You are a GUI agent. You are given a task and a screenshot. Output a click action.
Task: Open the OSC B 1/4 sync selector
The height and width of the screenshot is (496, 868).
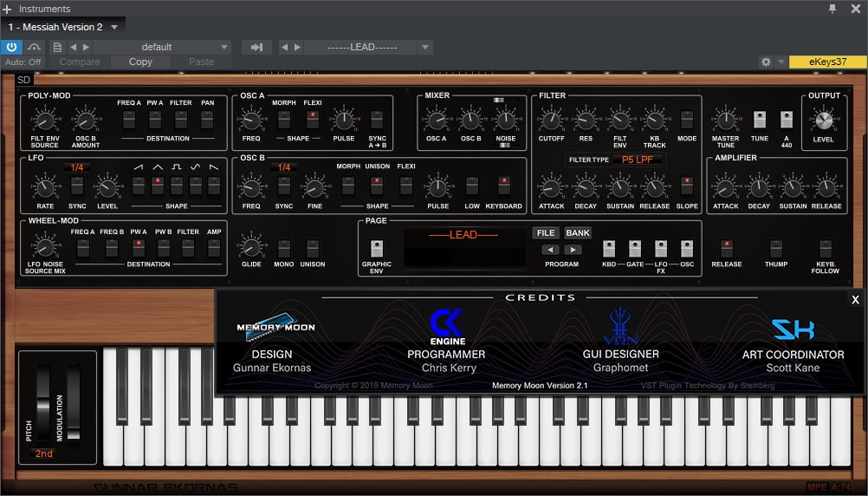tap(284, 167)
